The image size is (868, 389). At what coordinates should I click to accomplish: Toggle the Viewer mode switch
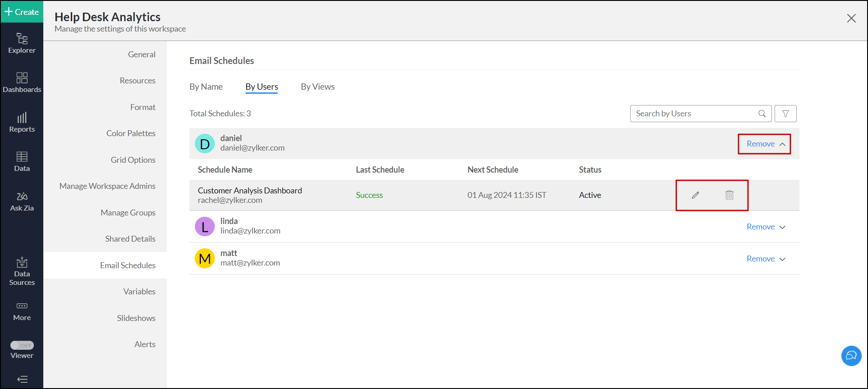(22, 345)
